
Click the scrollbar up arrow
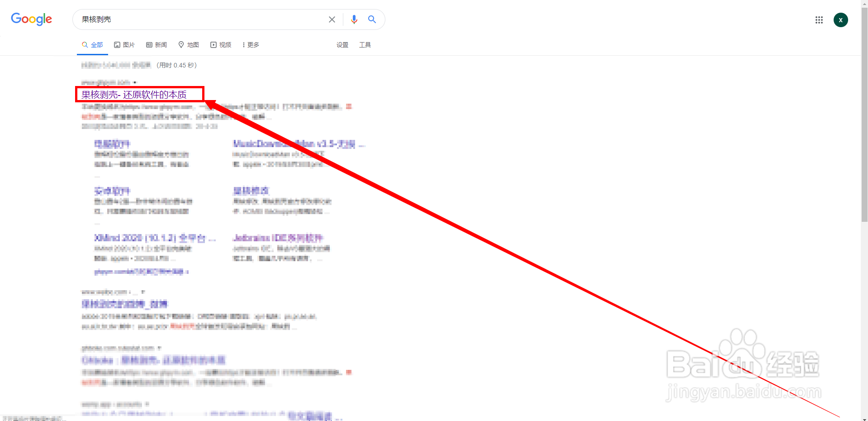(864, 3)
